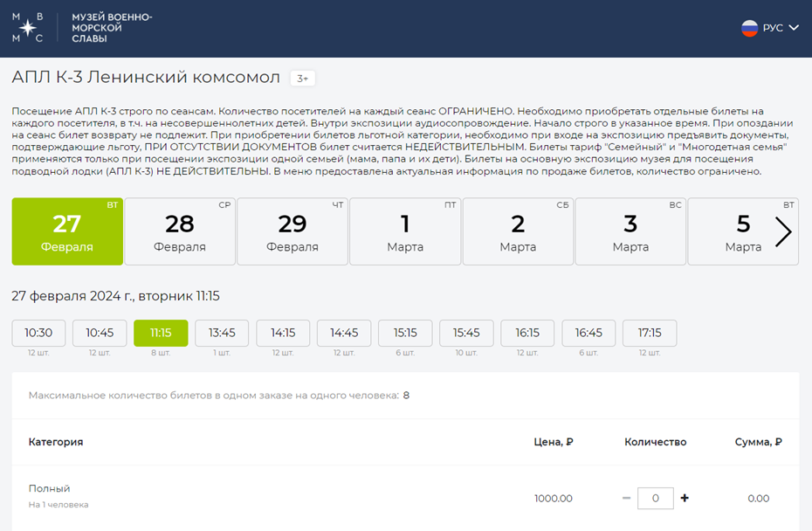The image size is (812, 531).
Task: Click the Музей Военно-Морской Славы title
Action: coord(112,28)
